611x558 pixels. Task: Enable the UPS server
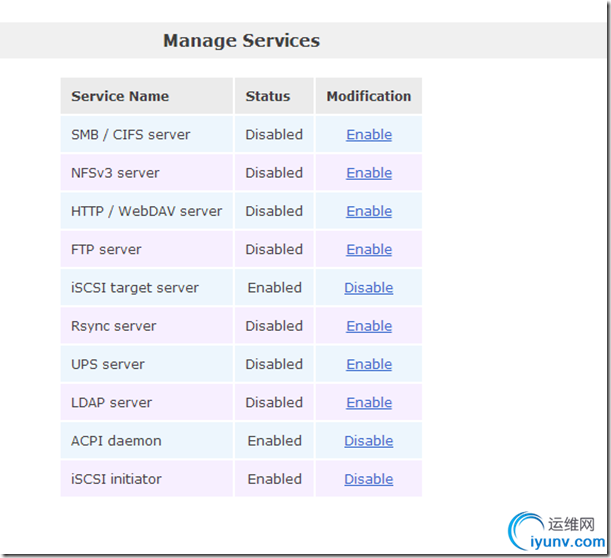click(x=368, y=364)
